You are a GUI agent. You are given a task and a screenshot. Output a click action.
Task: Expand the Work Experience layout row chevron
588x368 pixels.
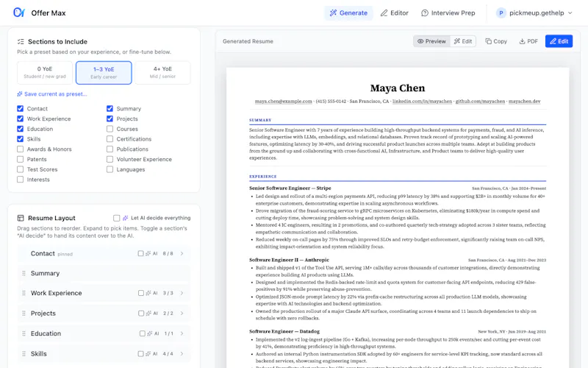coord(182,293)
